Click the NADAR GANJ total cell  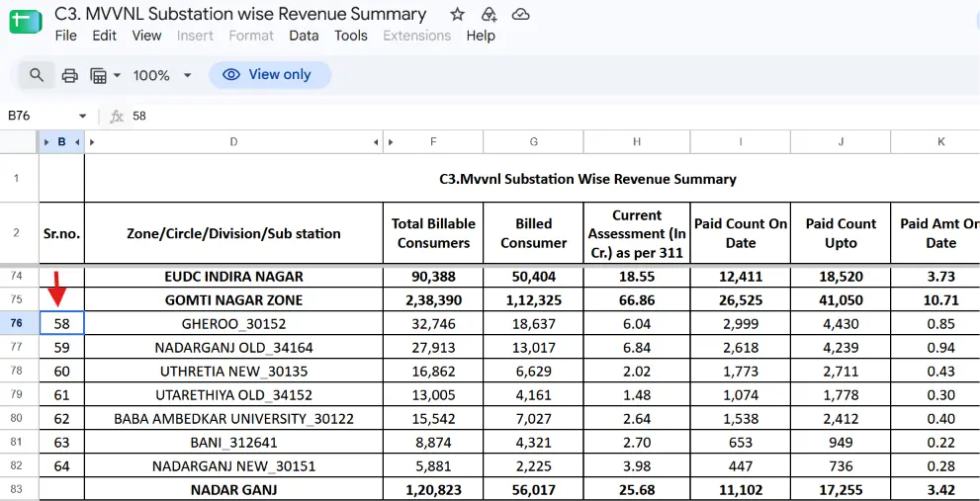(x=233, y=490)
